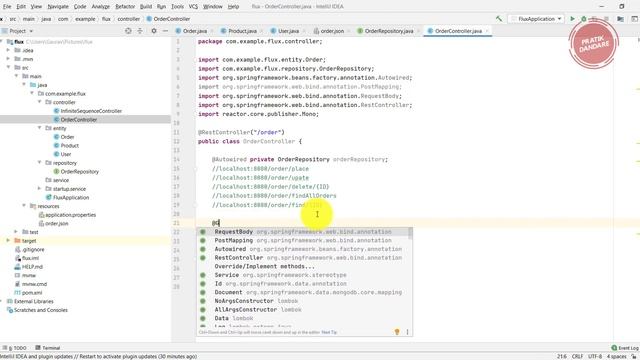This screenshot has width=640, height=360.
Task: Expand the target folder
Action: (x=8, y=240)
